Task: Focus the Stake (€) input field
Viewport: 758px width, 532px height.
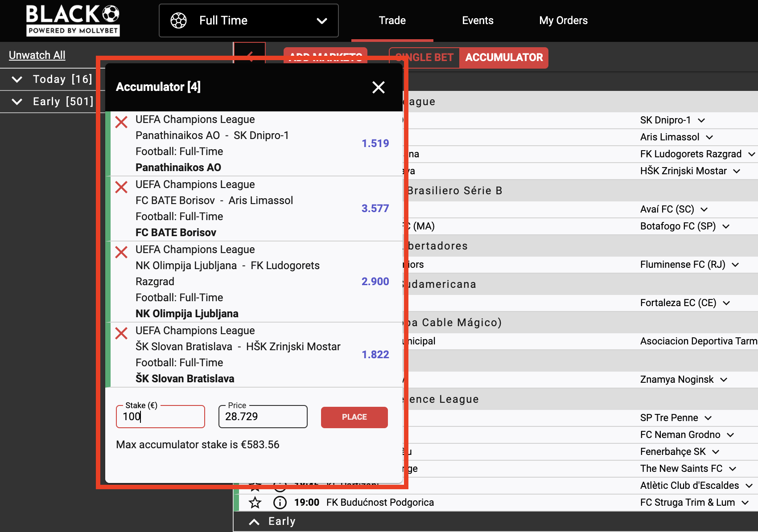Action: pyautogui.click(x=161, y=417)
